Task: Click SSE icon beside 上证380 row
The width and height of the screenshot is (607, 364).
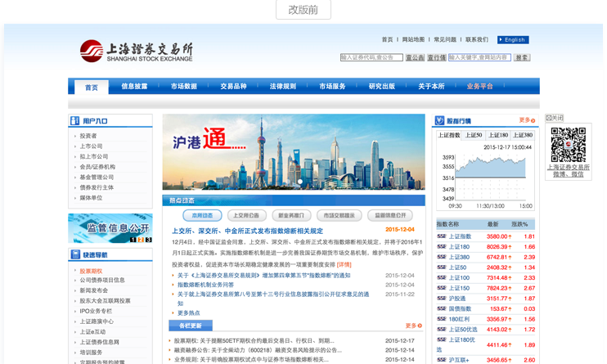Action: click(x=441, y=257)
